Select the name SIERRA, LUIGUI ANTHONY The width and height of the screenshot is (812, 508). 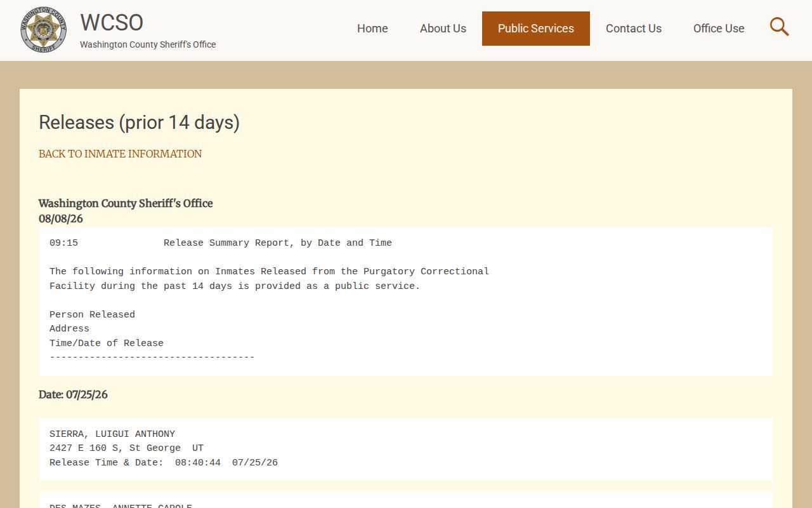pos(112,434)
